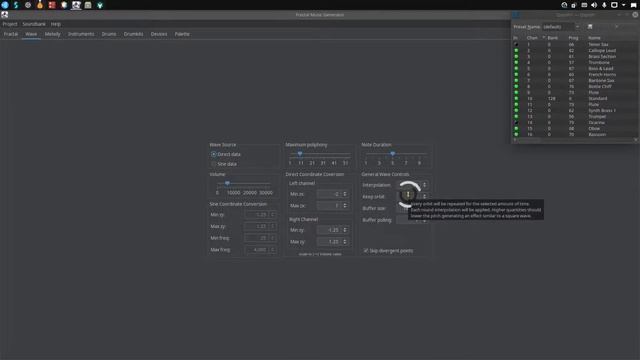Select the Brass Section channel row
Viewport: 640px width, 360px height.
[575, 56]
